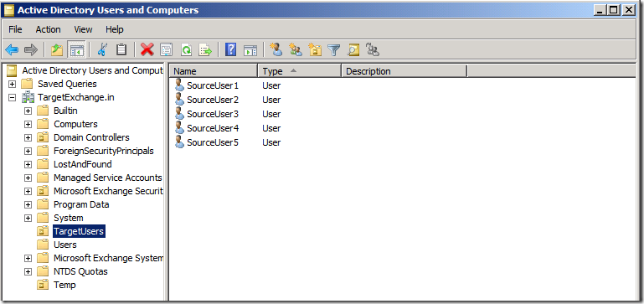Image resolution: width=644 pixels, height=304 pixels.
Task: Click Add to group toolbar icon
Action: click(x=373, y=50)
